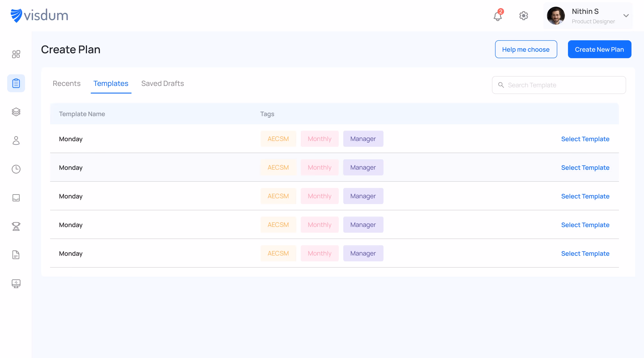The width and height of the screenshot is (644, 358).
Task: Open the stacked layers icon in sidebar
Action: coord(16,112)
